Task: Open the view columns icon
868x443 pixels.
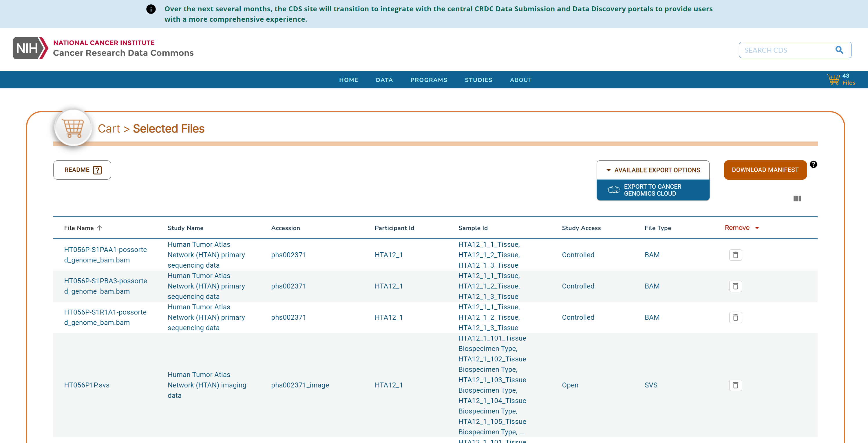Action: (x=797, y=198)
